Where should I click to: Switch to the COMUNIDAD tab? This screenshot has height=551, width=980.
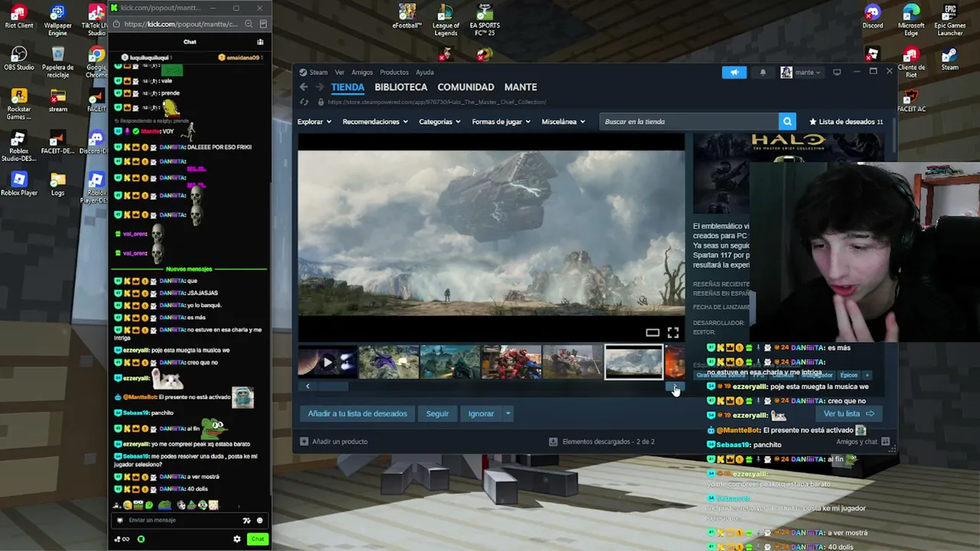click(465, 87)
